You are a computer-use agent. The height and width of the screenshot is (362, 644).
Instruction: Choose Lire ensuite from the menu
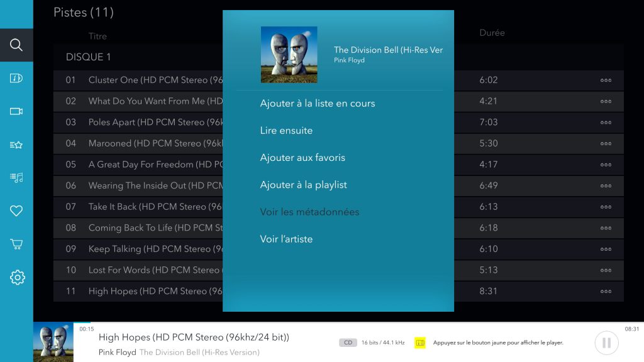click(x=286, y=131)
